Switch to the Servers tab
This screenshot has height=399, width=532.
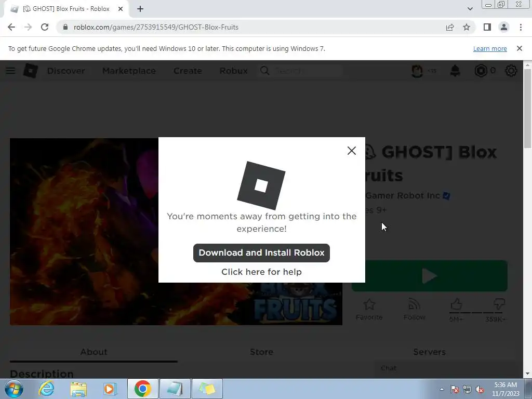pos(429,352)
